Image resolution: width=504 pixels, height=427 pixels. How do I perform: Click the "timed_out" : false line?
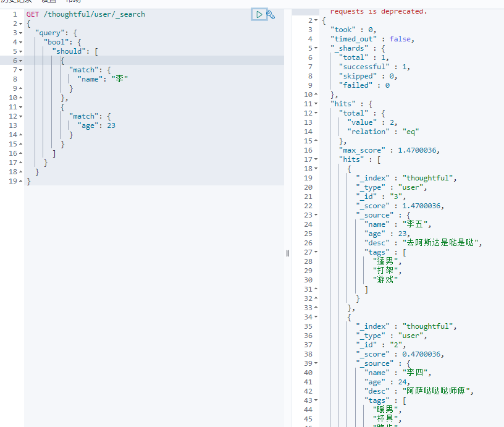pos(372,39)
